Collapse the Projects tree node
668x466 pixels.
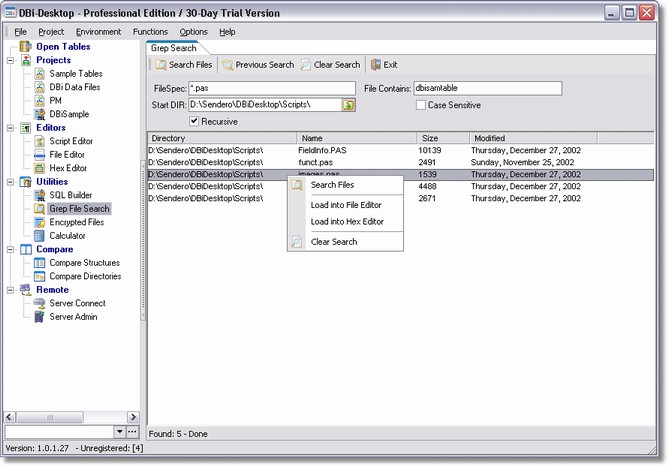point(10,60)
